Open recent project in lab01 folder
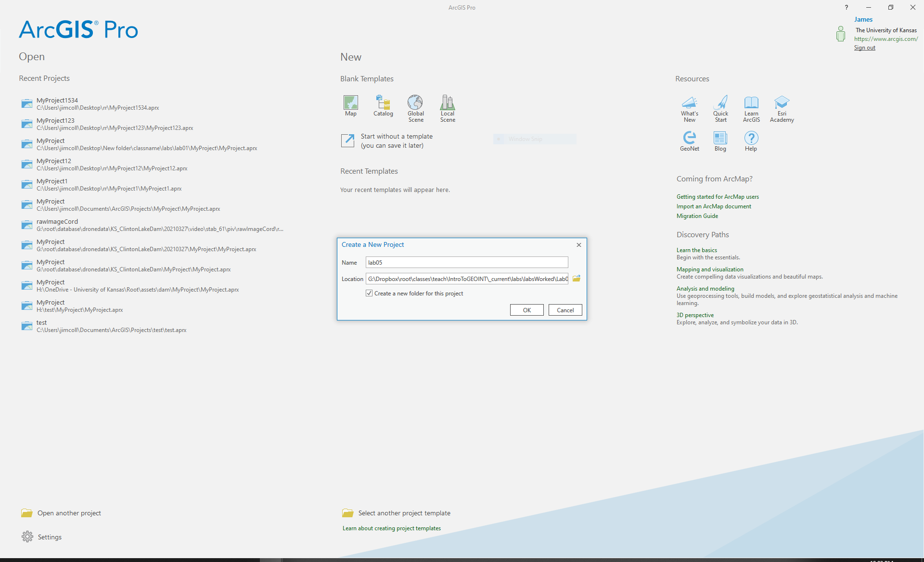 click(x=147, y=144)
